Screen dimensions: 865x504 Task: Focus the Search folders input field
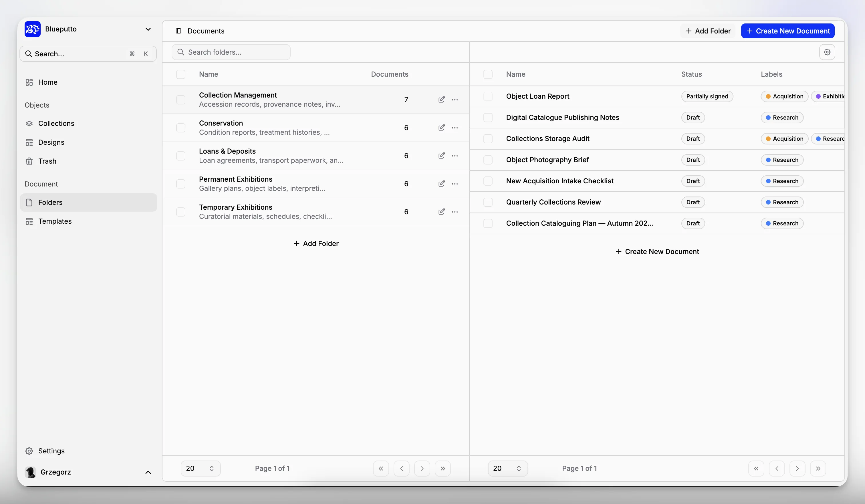coord(231,52)
